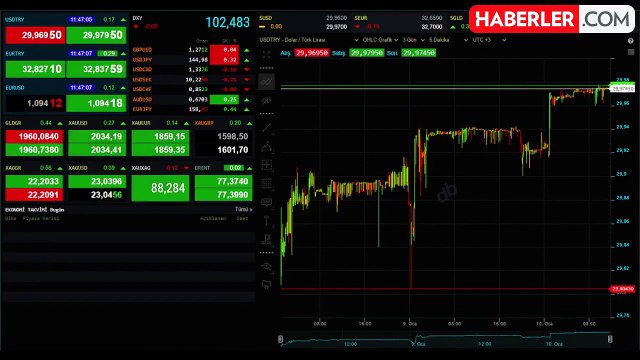Toggle fullscreen chart expand icon
This screenshot has width=640, height=360.
[266, 55]
